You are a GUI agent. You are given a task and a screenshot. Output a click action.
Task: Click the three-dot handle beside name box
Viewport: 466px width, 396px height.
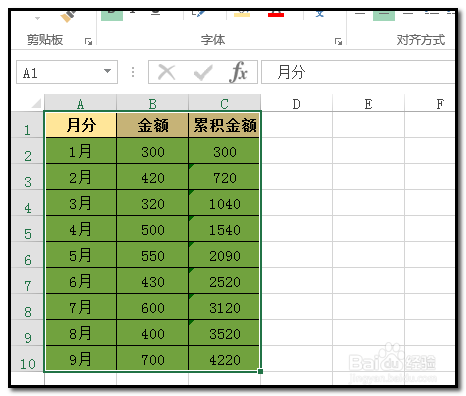click(x=133, y=72)
